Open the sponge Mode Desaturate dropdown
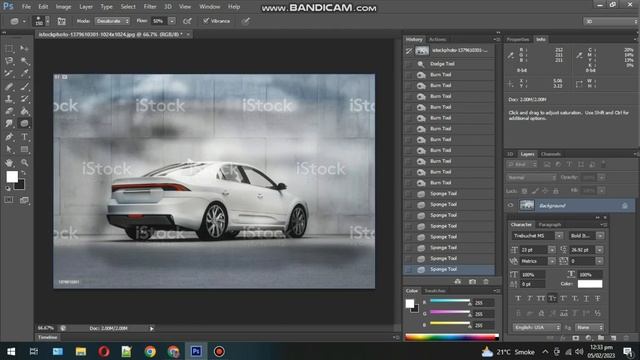This screenshot has width=640, height=360. point(113,21)
